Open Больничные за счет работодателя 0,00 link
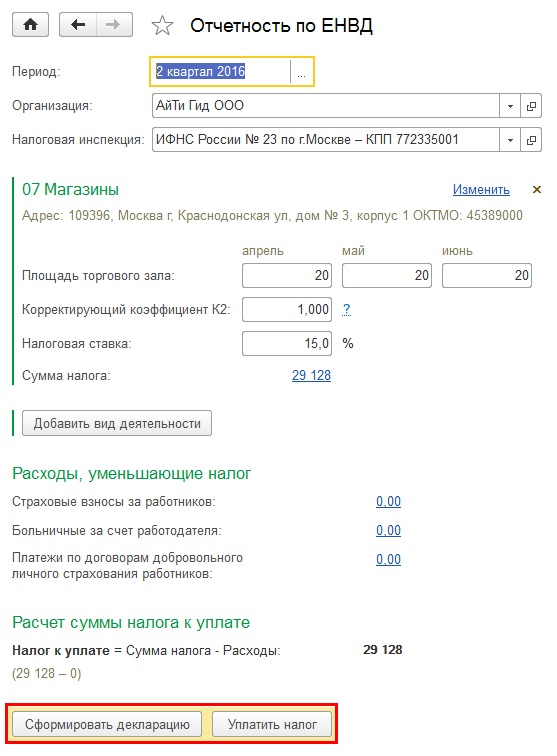Image resolution: width=557 pixels, height=756 pixels. 388,530
